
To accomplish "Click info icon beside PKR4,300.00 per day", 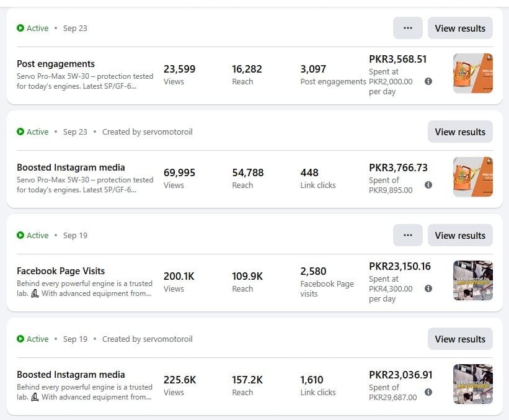I will click(x=428, y=288).
